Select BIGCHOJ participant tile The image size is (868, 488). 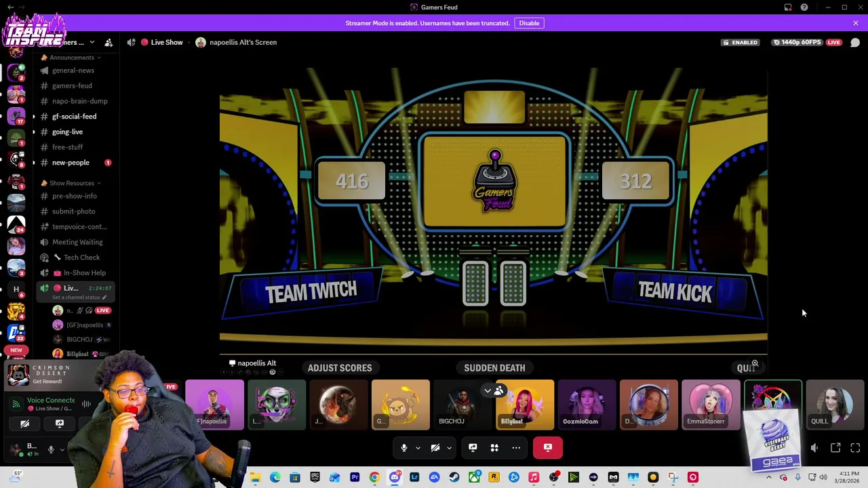click(x=462, y=405)
